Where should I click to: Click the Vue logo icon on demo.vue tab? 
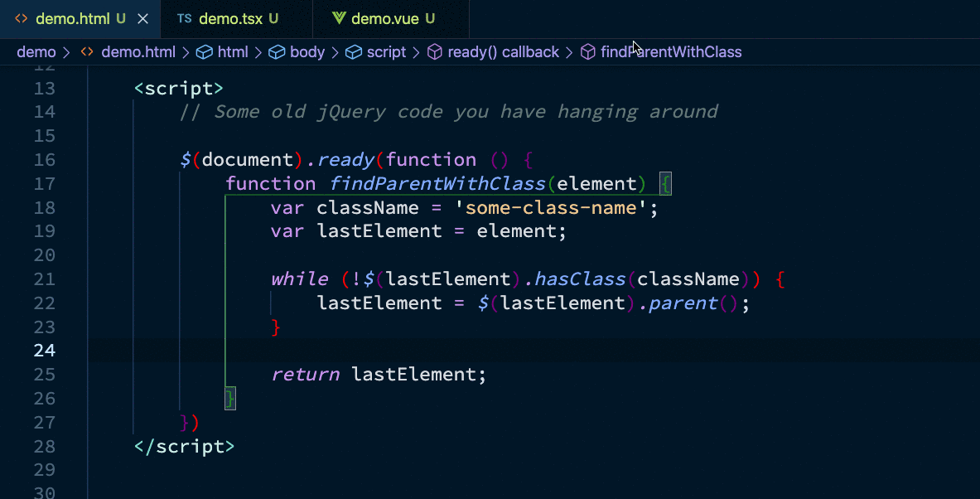coord(339,18)
